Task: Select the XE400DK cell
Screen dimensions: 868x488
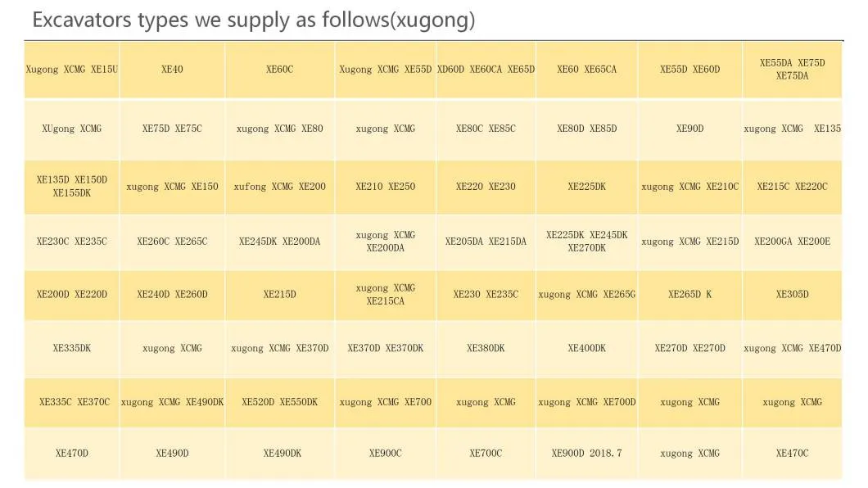Action: pyautogui.click(x=586, y=348)
